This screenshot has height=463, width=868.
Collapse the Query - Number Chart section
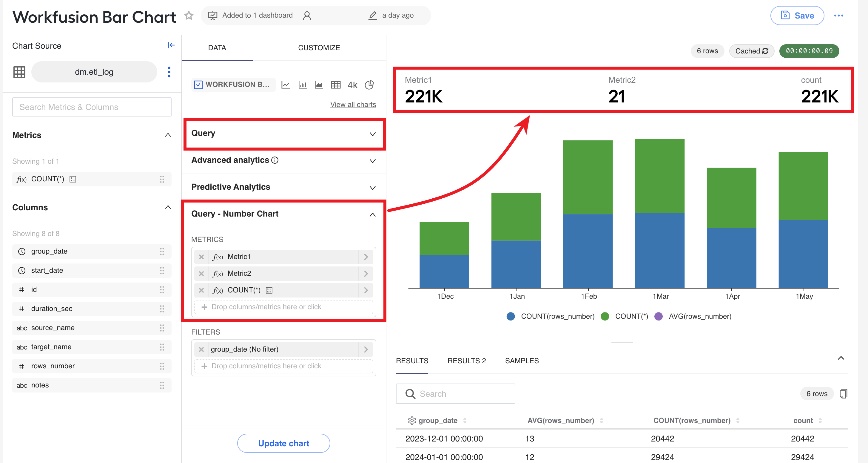coord(372,214)
